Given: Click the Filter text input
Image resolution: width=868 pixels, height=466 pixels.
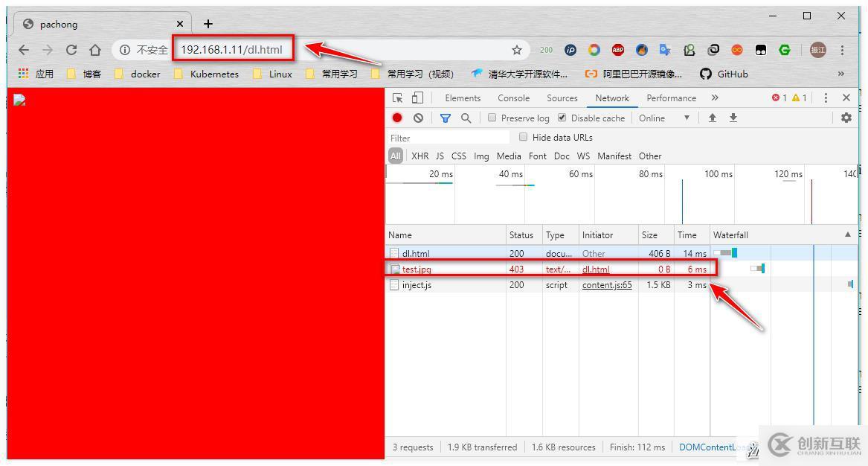Looking at the screenshot, I should tap(449, 138).
